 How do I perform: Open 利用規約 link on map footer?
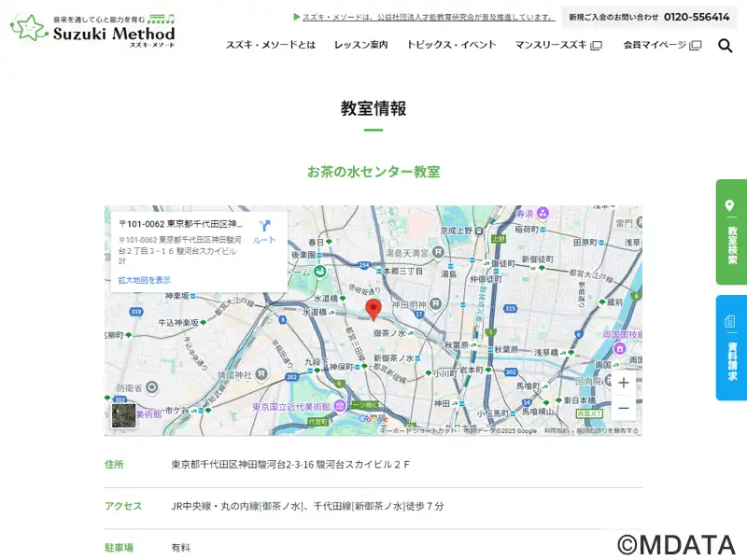pos(557,430)
